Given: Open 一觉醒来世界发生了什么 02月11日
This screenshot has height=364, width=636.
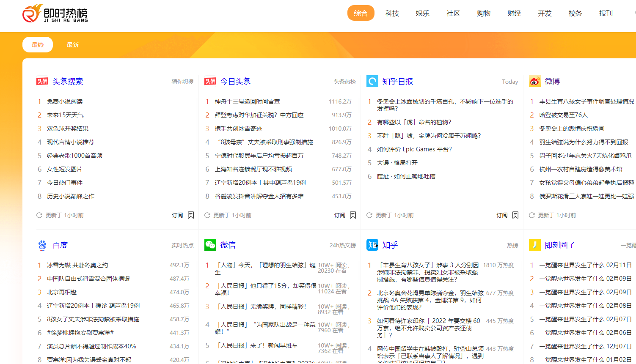Looking at the screenshot, I should 585,265.
